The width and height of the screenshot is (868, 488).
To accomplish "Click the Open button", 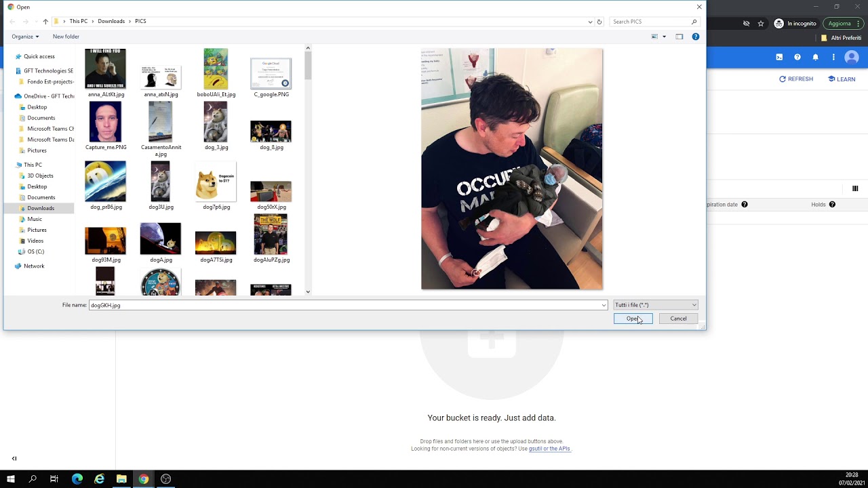I will coord(633,319).
